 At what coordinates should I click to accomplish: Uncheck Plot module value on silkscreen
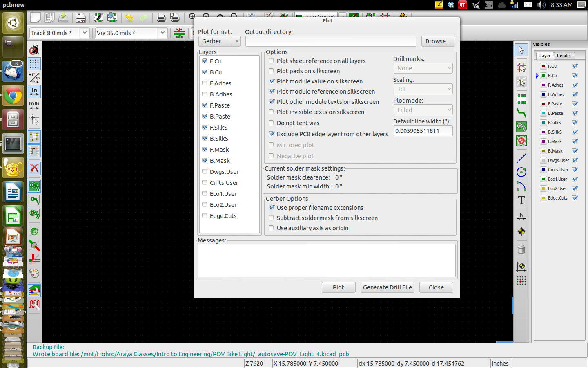click(272, 81)
